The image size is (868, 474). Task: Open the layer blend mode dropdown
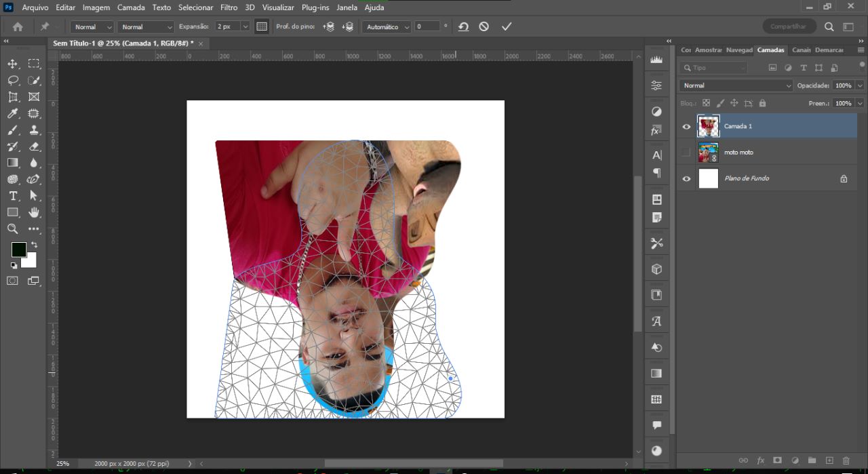point(736,85)
